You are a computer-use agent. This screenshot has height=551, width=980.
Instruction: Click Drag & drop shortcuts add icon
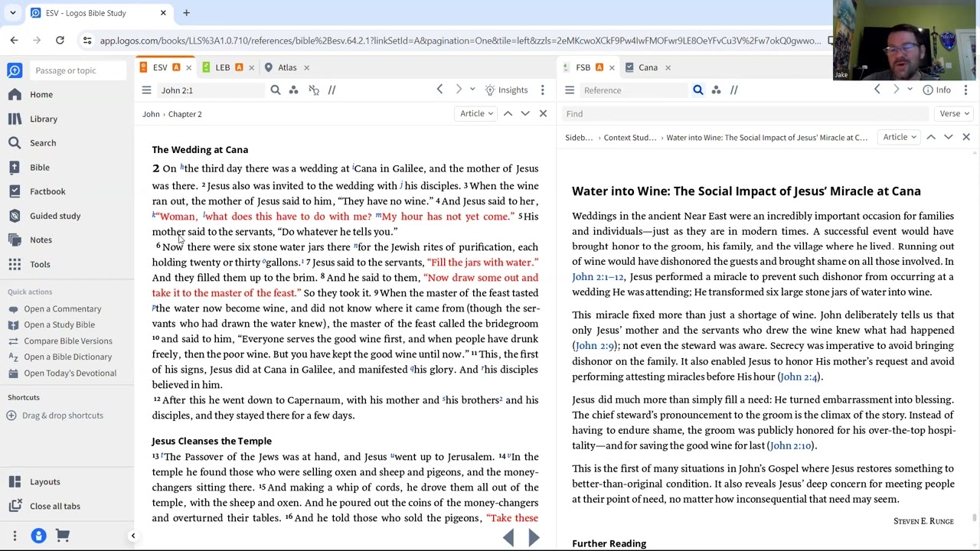(11, 416)
